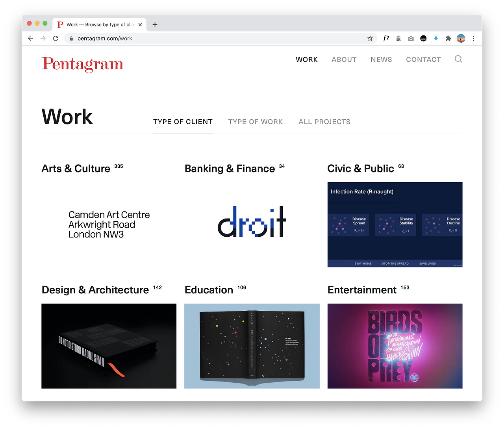504x430 pixels.
Task: Open the Extensions puzzle piece menu
Action: (x=448, y=38)
